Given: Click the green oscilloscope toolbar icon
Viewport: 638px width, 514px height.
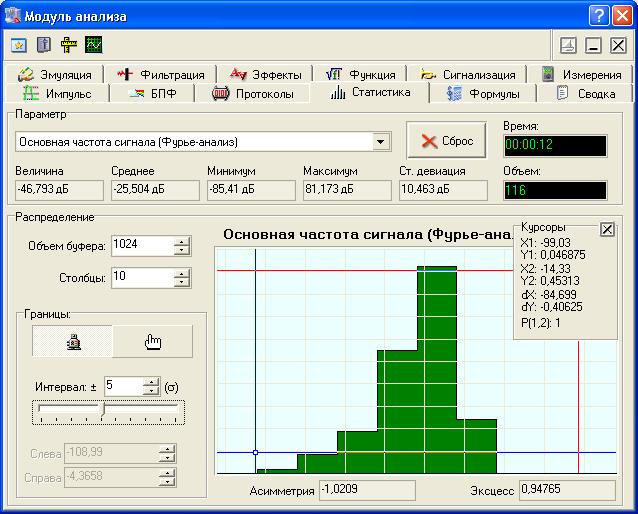Looking at the screenshot, I should point(93,45).
